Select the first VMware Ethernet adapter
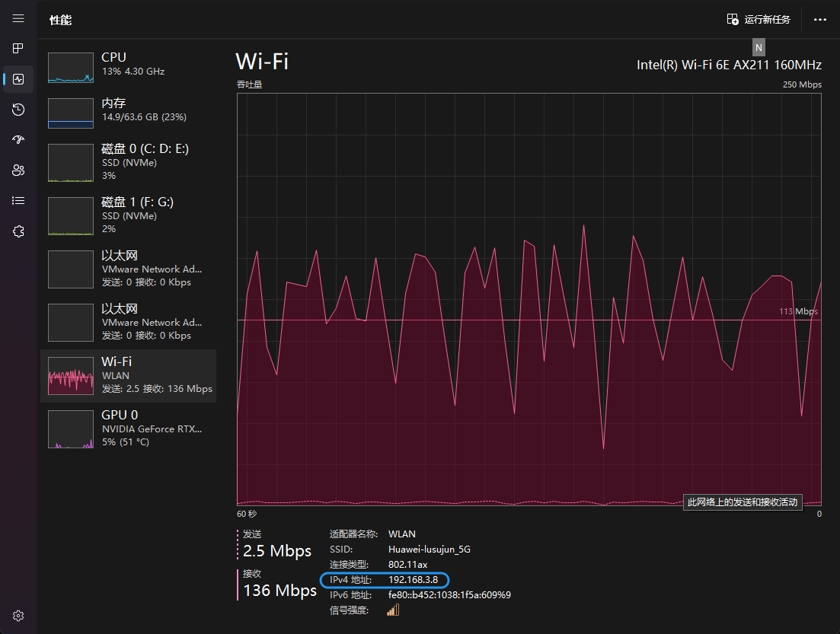Screen dimensions: 840x634 tap(128, 269)
